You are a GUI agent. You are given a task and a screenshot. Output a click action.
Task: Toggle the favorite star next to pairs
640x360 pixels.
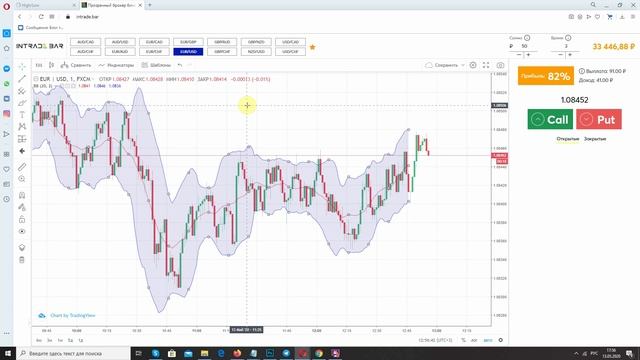313,47
